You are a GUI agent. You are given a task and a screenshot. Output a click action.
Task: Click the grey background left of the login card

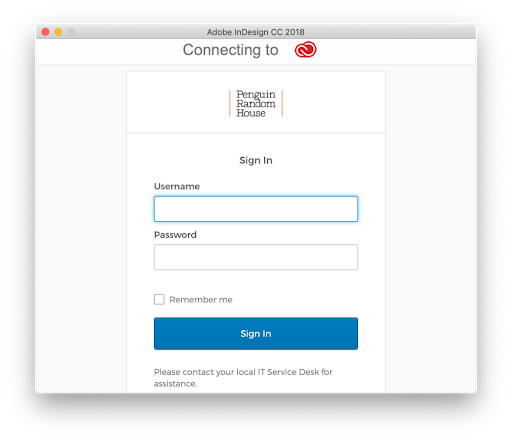pyautogui.click(x=81, y=229)
